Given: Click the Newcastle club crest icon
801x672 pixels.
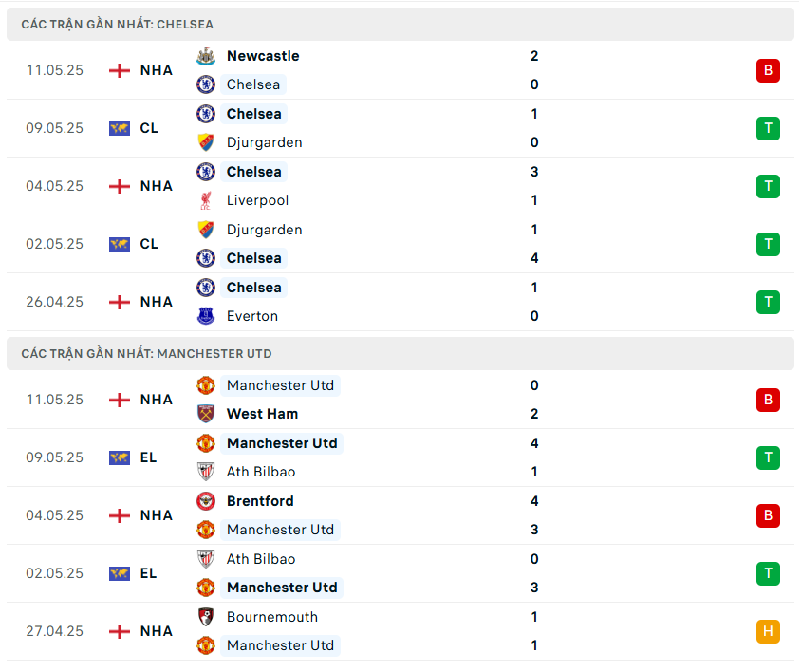Looking at the screenshot, I should 205,56.
